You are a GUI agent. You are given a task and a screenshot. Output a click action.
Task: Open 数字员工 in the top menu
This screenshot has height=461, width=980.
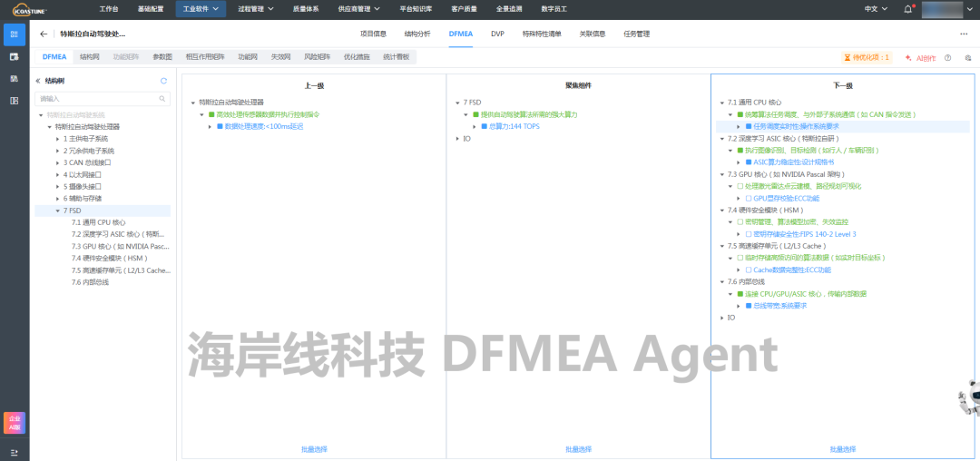(x=554, y=9)
